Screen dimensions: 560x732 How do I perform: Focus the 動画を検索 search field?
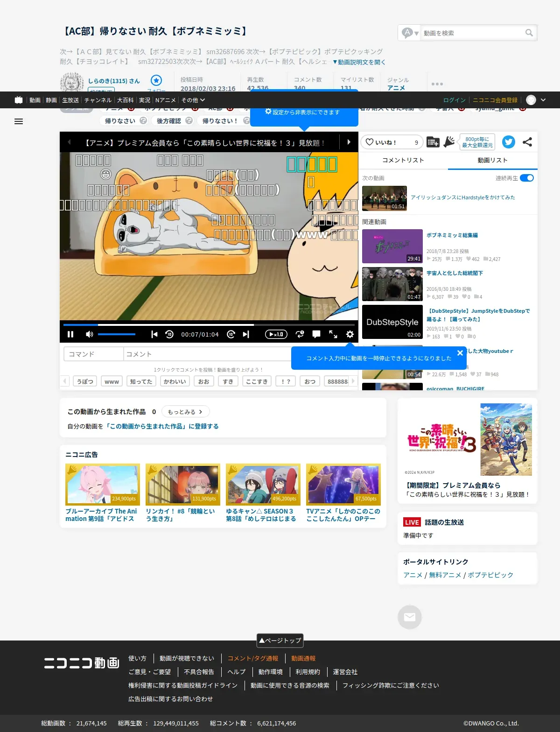[472, 33]
